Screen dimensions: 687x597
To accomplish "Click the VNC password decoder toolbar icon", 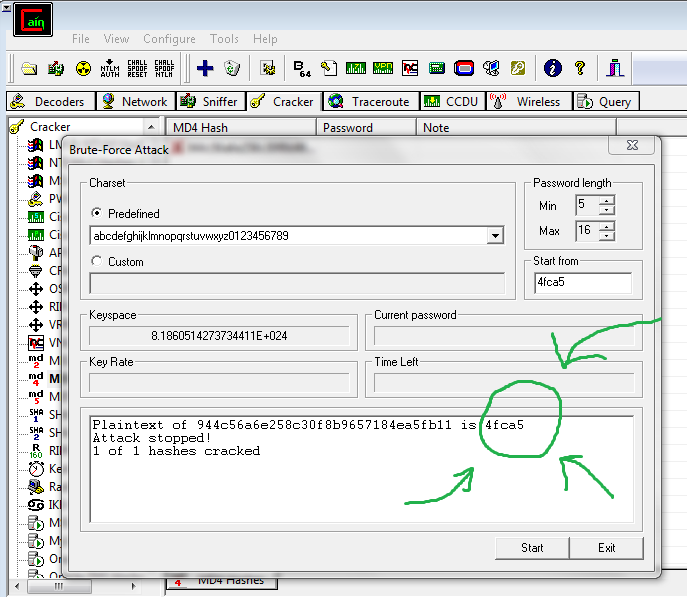I will tap(410, 68).
